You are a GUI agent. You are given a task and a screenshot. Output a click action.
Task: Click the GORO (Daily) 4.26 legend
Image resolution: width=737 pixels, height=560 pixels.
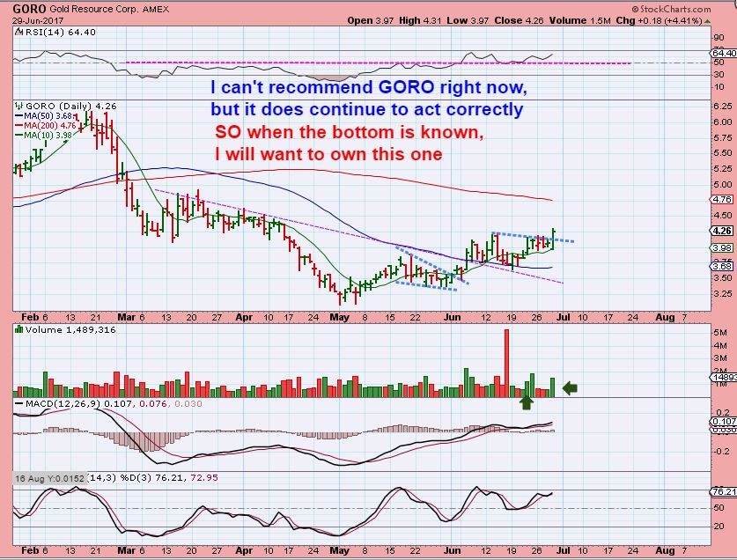click(70, 107)
